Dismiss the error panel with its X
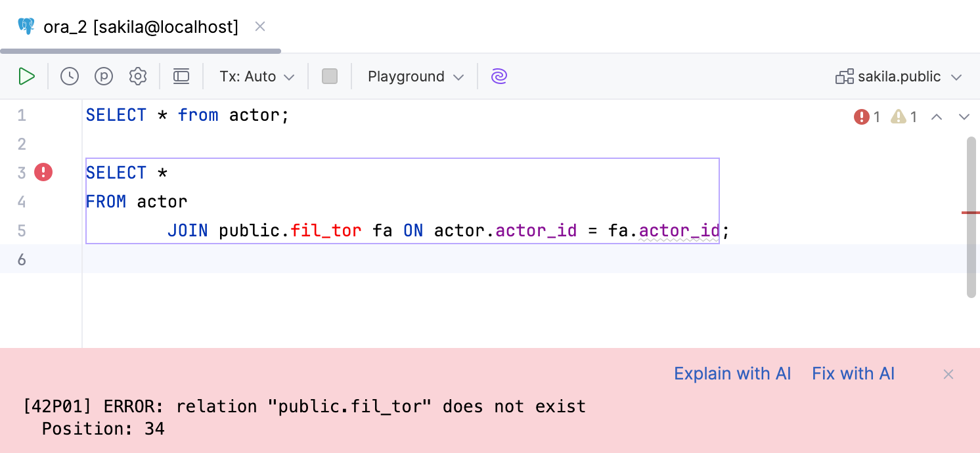The image size is (980, 453). point(948,374)
